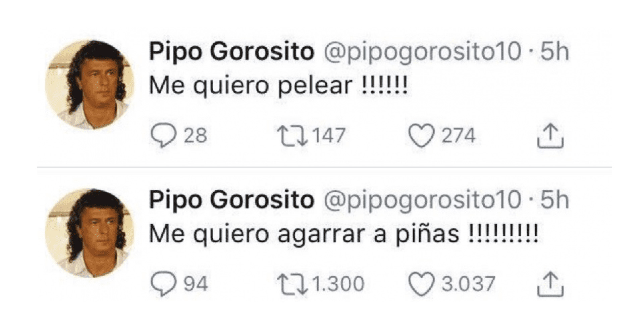Share the "Me quiero pelear" tweet
Screen dimensions: 644x331
click(550, 136)
